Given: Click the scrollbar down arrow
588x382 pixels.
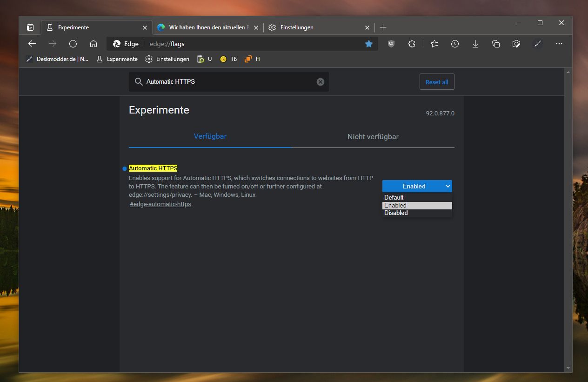Looking at the screenshot, I should [x=568, y=368].
